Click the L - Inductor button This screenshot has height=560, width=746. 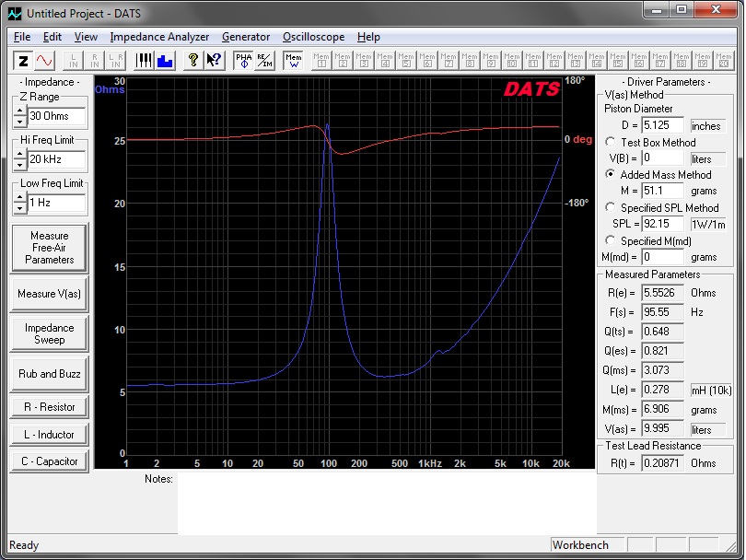pos(49,435)
